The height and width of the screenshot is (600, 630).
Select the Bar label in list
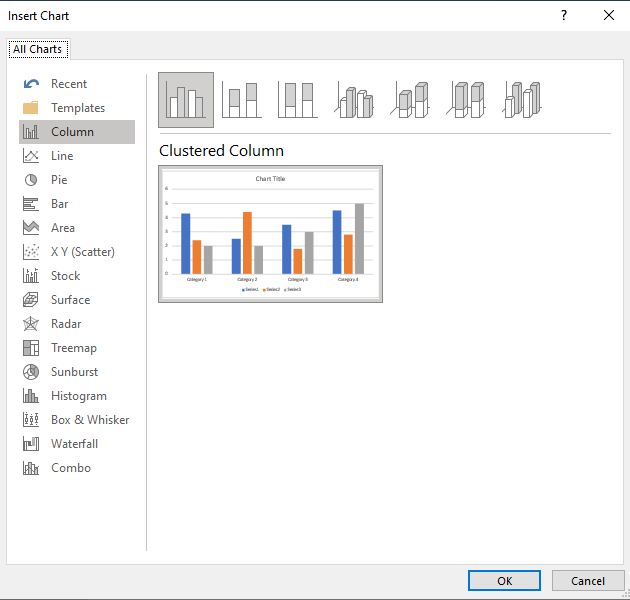coord(59,204)
